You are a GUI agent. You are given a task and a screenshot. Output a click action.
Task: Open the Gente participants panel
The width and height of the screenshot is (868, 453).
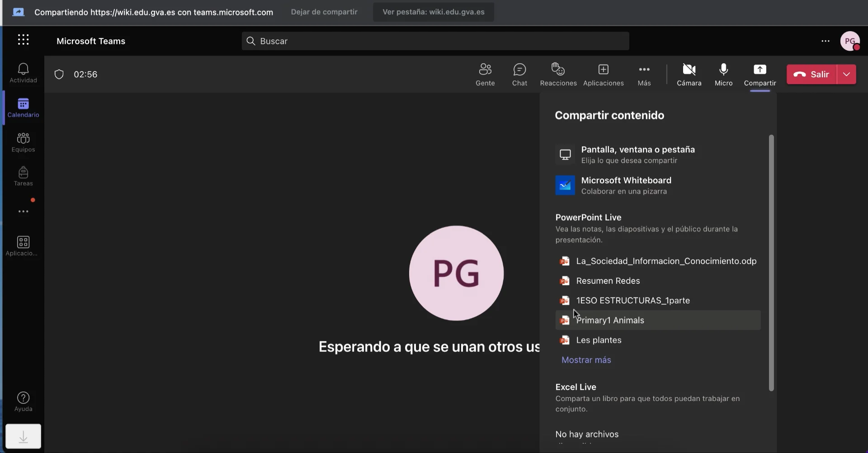click(485, 75)
